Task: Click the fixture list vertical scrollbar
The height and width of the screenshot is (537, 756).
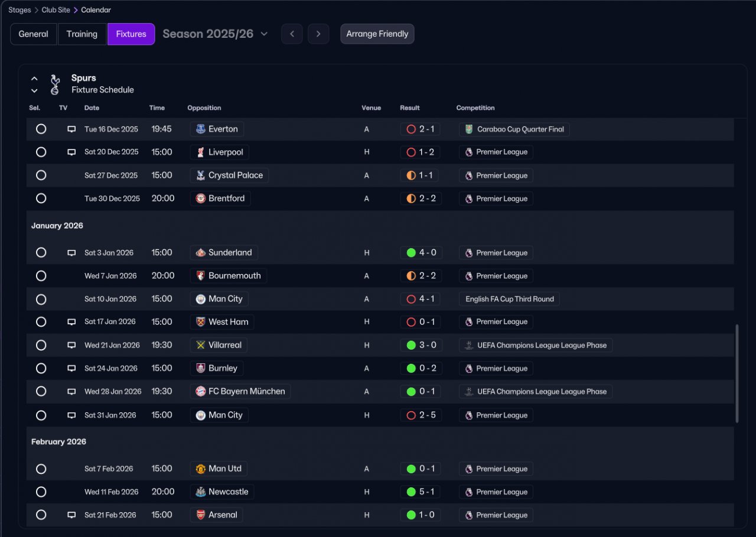Action: pos(737,373)
